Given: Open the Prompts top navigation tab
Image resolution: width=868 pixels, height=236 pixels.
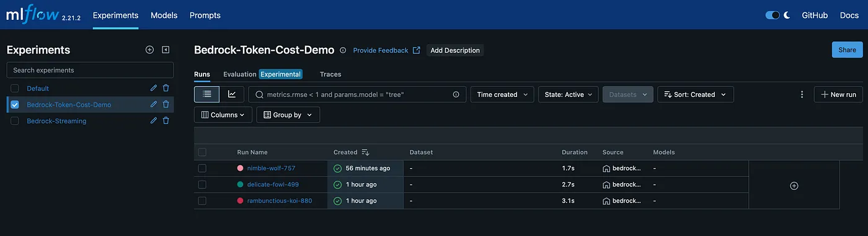Looking at the screenshot, I should [x=205, y=15].
